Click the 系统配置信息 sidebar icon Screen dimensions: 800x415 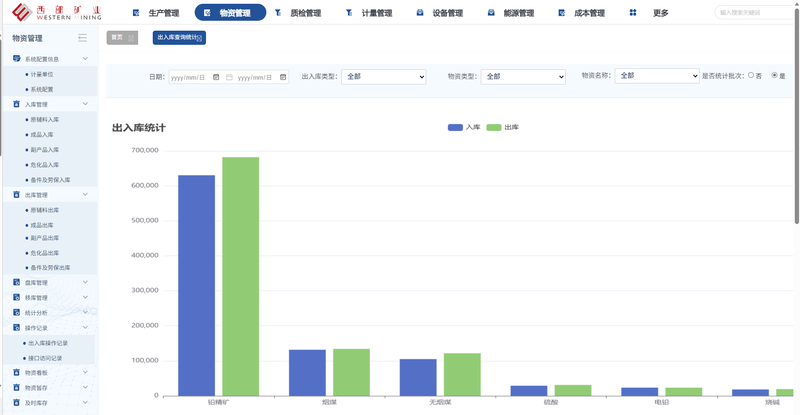[x=16, y=59]
